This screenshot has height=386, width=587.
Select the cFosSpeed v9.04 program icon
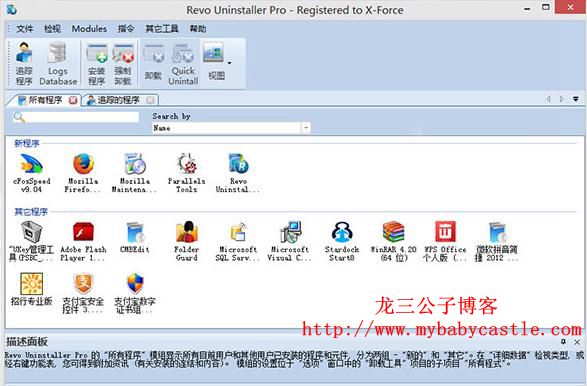pyautogui.click(x=31, y=173)
